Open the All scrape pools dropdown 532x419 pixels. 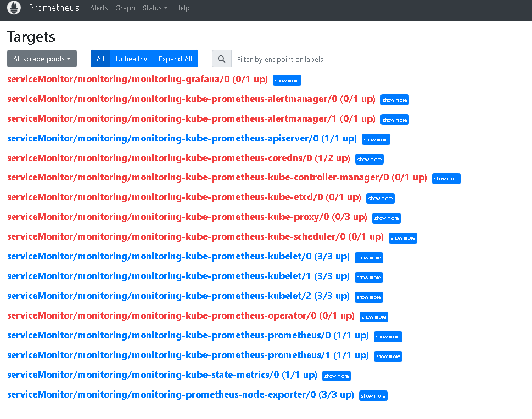point(42,59)
